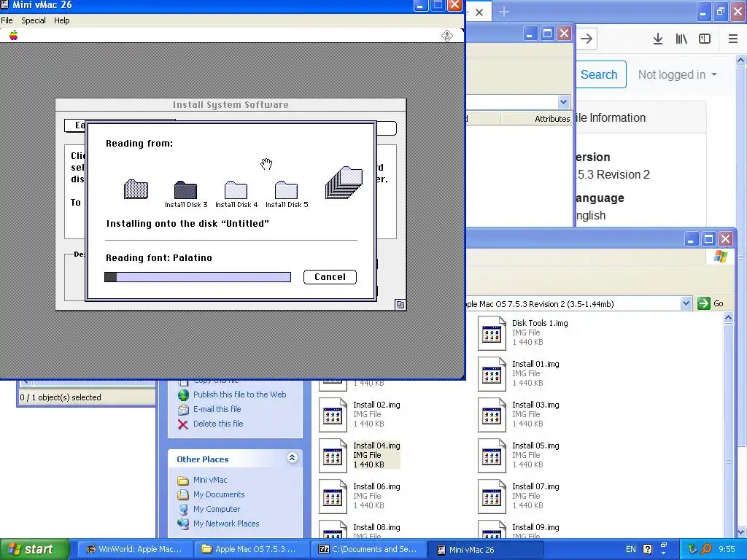Viewport: 747px width, 560px height.
Task: Click the Install 08.img file name
Action: pos(376,527)
